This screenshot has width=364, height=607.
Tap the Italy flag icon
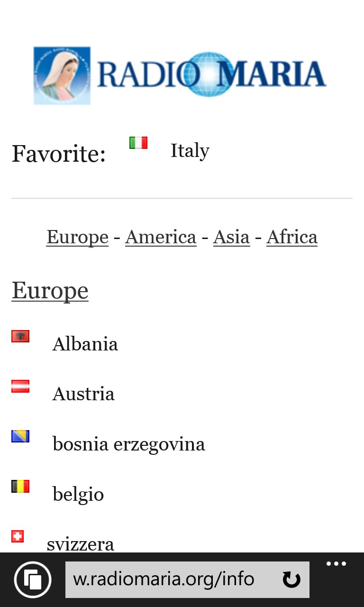(138, 143)
